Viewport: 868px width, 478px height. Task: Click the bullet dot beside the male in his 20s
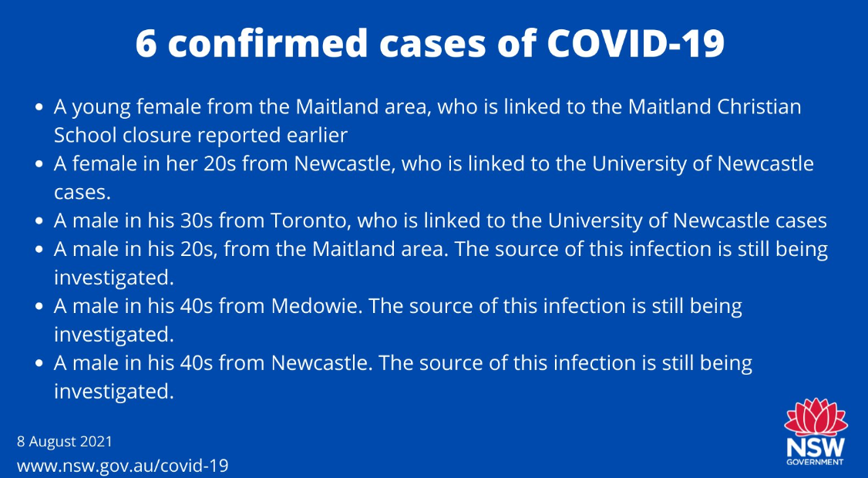click(x=40, y=250)
